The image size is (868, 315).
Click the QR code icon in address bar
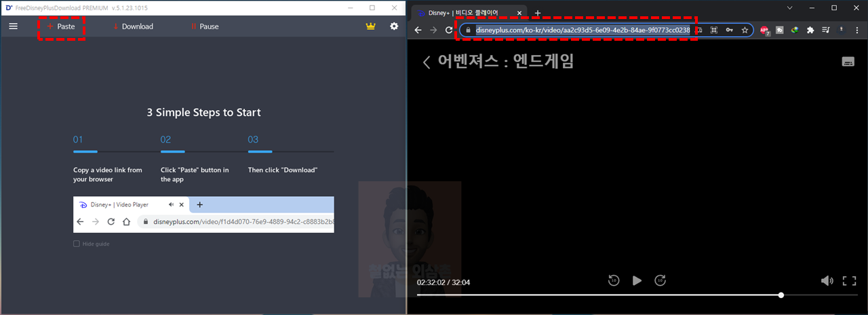[713, 30]
